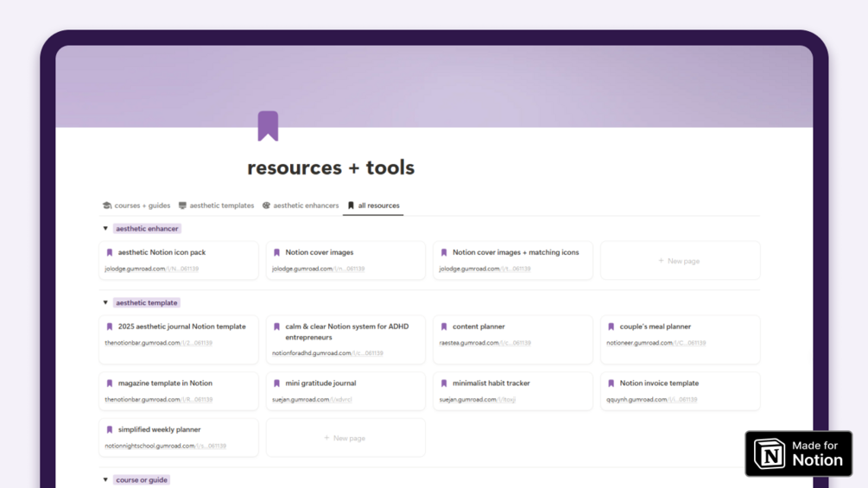The width and height of the screenshot is (868, 488).
Task: Collapse the aesthetic enhancer group
Action: (105, 229)
